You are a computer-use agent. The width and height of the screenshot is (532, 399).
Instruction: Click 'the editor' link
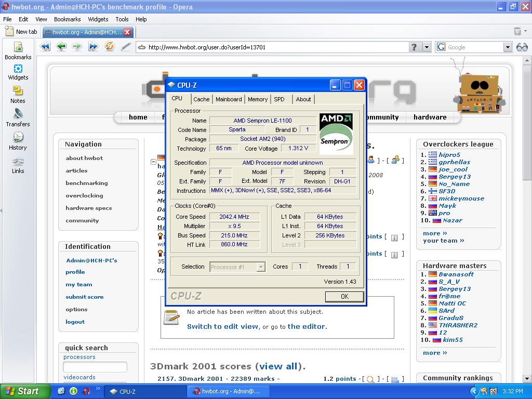pyautogui.click(x=307, y=326)
